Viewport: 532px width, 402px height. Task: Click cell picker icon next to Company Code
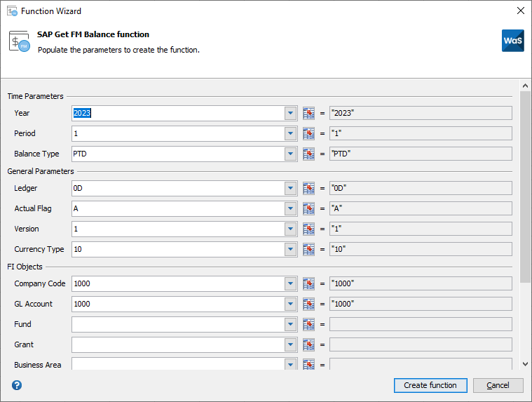tap(308, 283)
